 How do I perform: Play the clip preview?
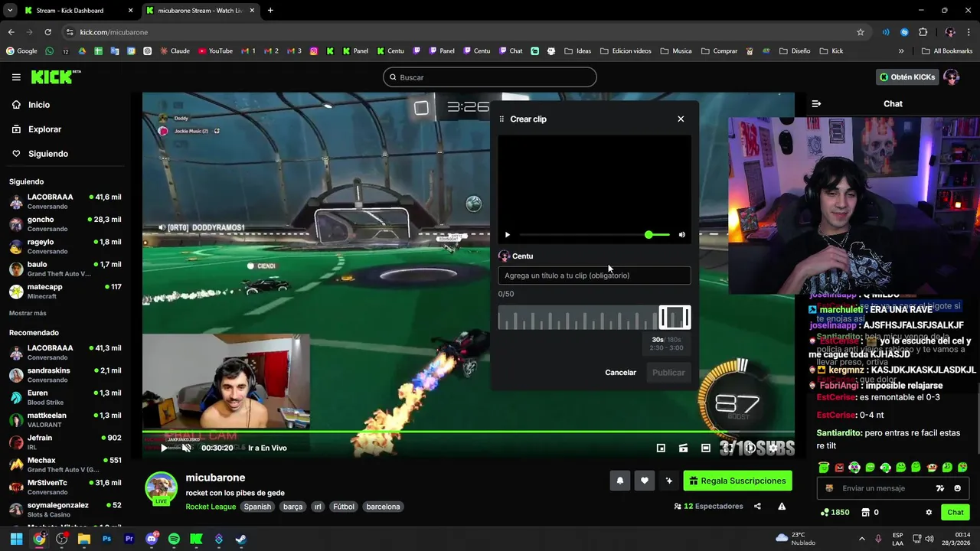(507, 235)
